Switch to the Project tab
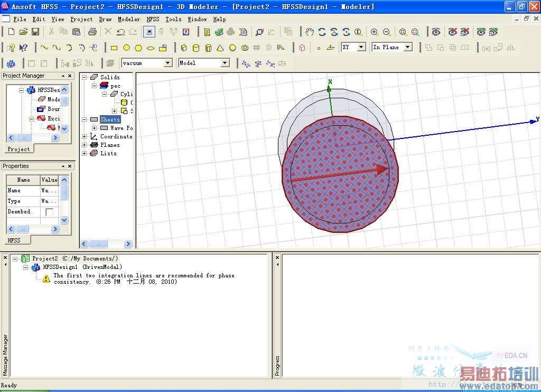Viewport: 541px width, 392px height. point(18,149)
